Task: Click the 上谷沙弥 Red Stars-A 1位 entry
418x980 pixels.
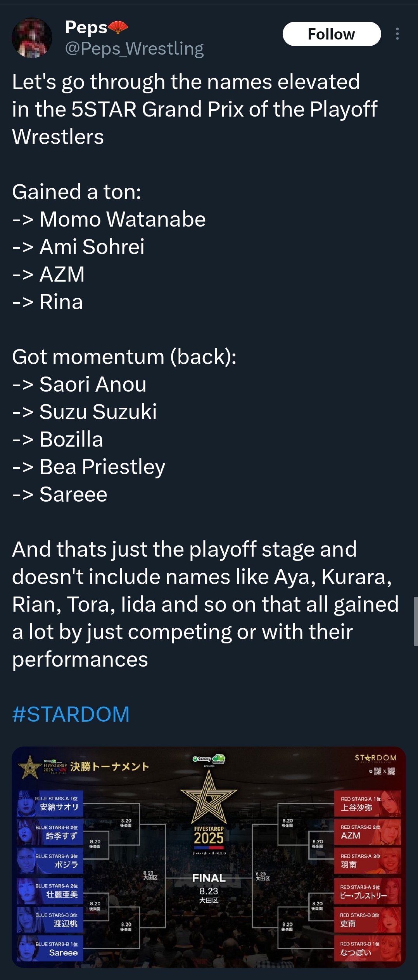Action: [x=367, y=803]
